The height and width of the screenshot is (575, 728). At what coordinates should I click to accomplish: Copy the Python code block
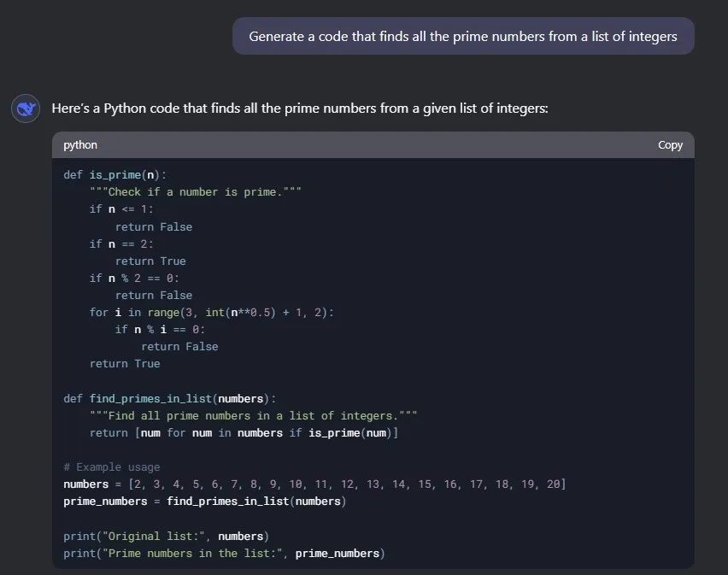670,145
